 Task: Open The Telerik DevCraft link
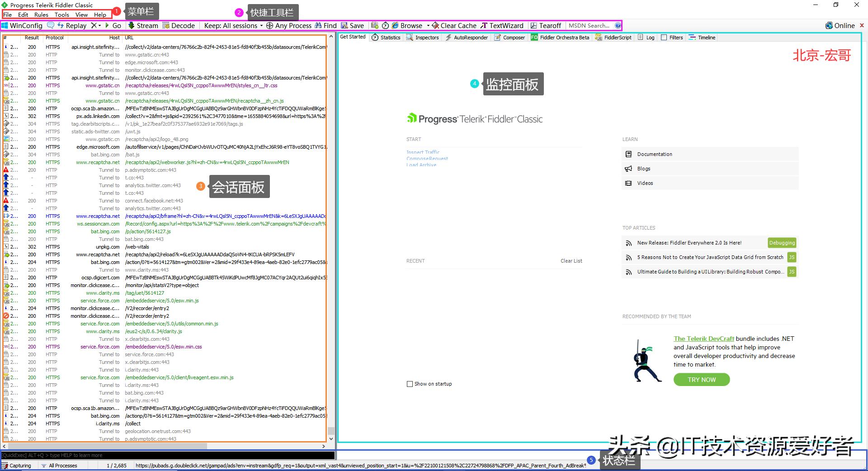(703, 339)
